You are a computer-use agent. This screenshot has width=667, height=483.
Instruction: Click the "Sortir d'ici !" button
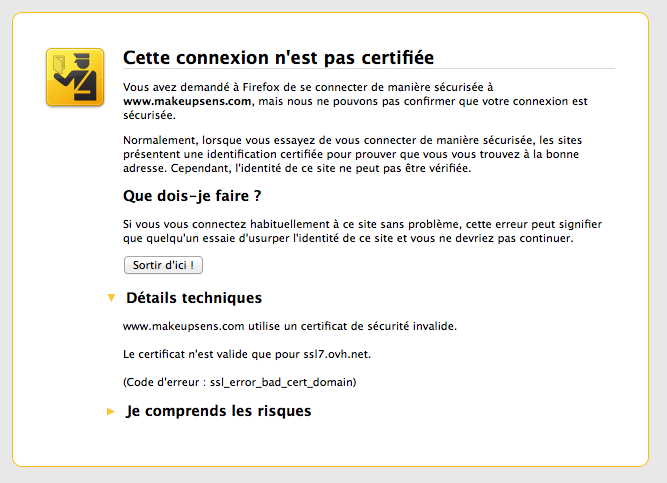[163, 265]
